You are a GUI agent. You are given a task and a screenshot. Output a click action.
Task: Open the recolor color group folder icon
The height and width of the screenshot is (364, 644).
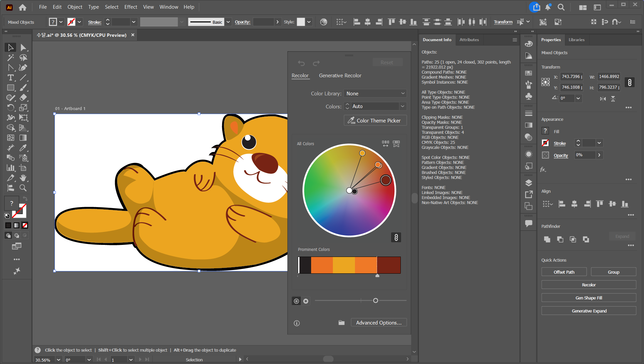341,323
